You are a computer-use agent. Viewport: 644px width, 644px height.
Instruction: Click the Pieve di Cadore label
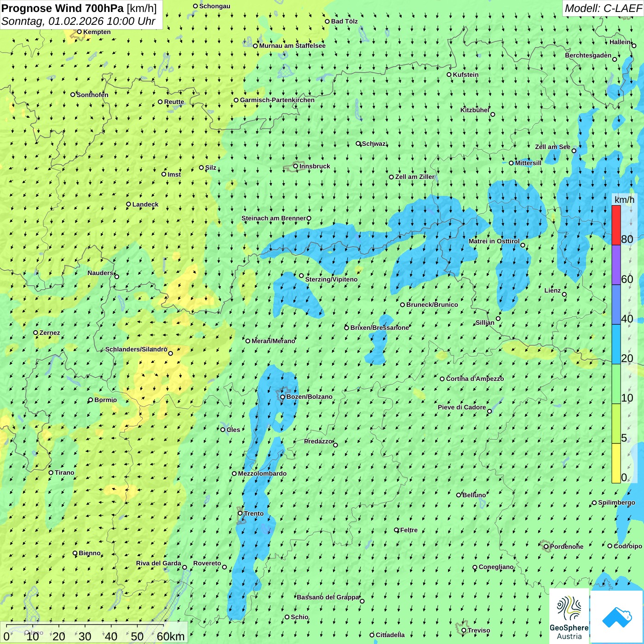coord(462,407)
